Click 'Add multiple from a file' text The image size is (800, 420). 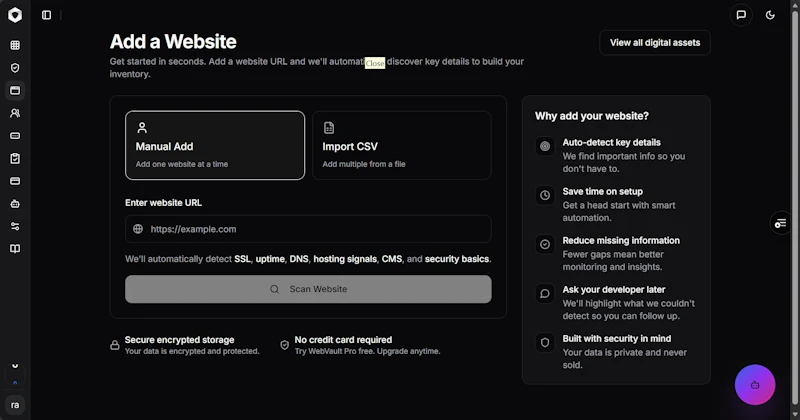[364, 164]
